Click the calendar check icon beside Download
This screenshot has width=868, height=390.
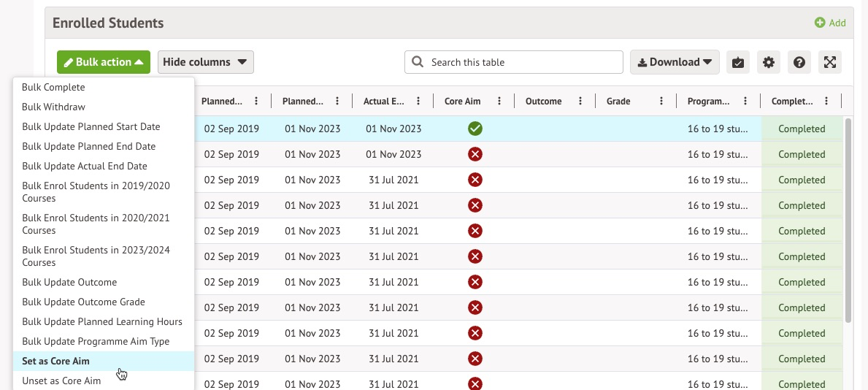[738, 62]
